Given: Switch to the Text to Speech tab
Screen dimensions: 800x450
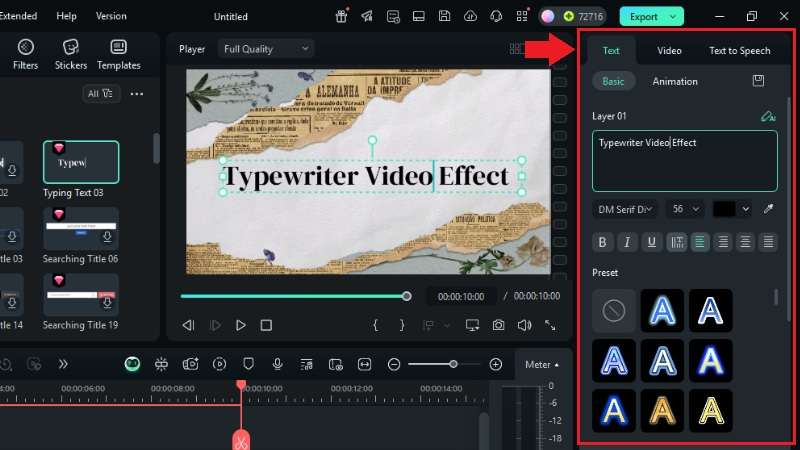Looking at the screenshot, I should coord(739,51).
